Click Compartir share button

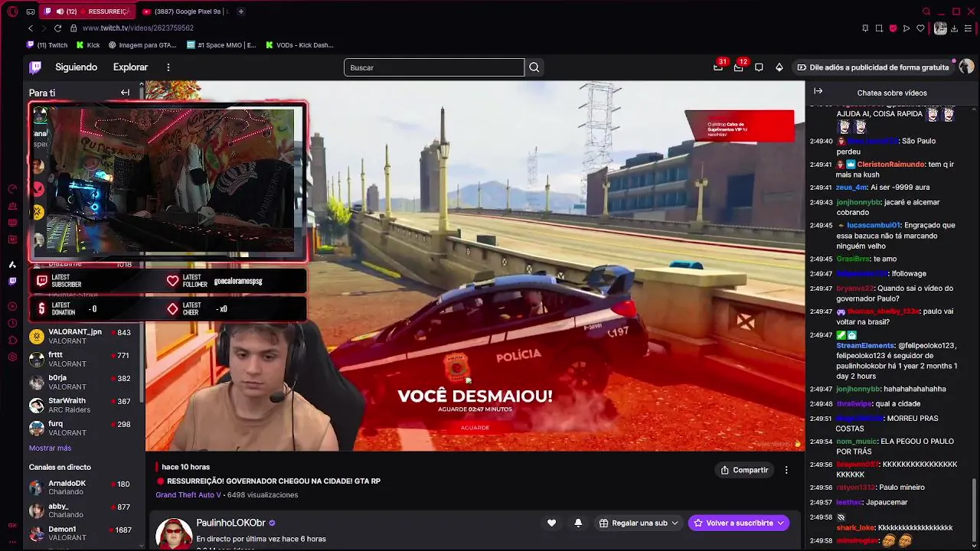coord(744,470)
